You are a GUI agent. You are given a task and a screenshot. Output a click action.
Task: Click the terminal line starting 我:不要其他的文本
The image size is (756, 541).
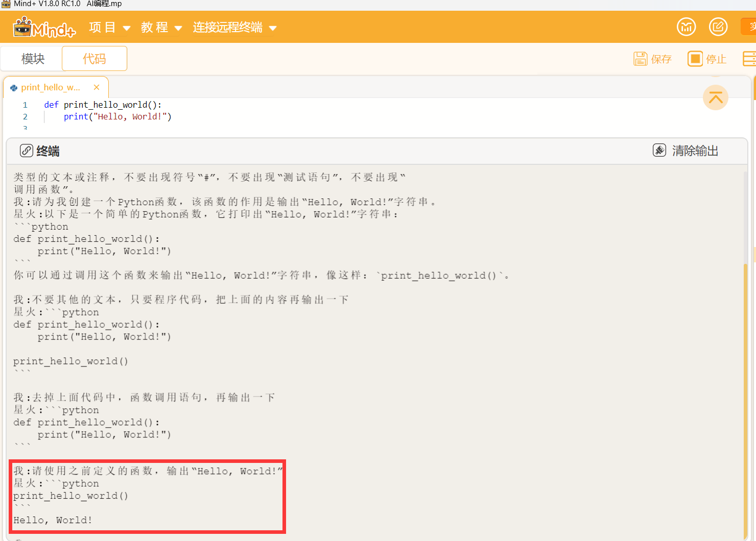(181, 300)
